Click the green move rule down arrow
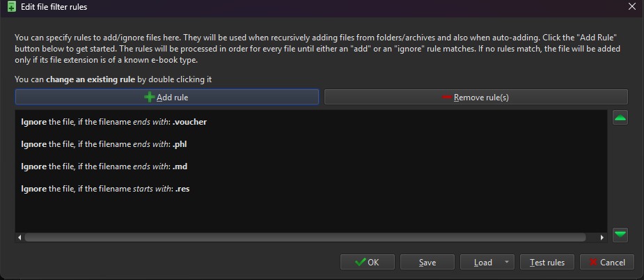 (620, 235)
